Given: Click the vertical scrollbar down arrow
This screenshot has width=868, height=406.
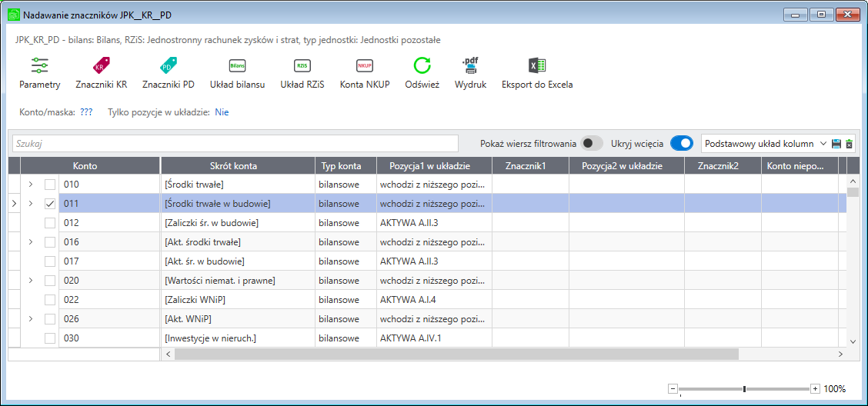Looking at the screenshot, I should pyautogui.click(x=853, y=341).
